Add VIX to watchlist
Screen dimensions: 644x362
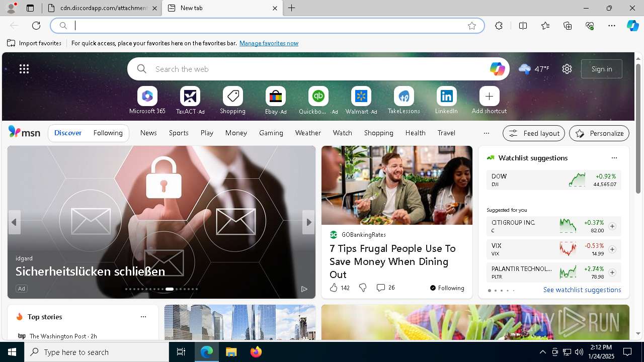tap(612, 249)
